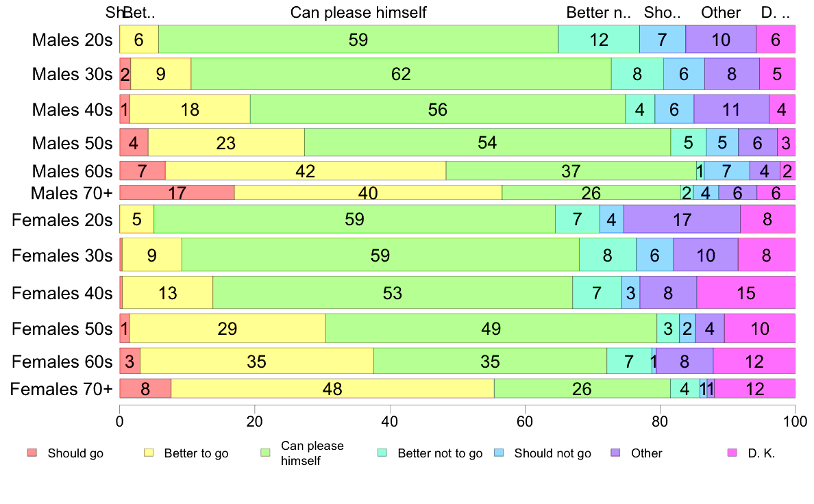Select the Females 40s magenta segment labeled 15
The width and height of the screenshot is (814, 504).
[746, 293]
